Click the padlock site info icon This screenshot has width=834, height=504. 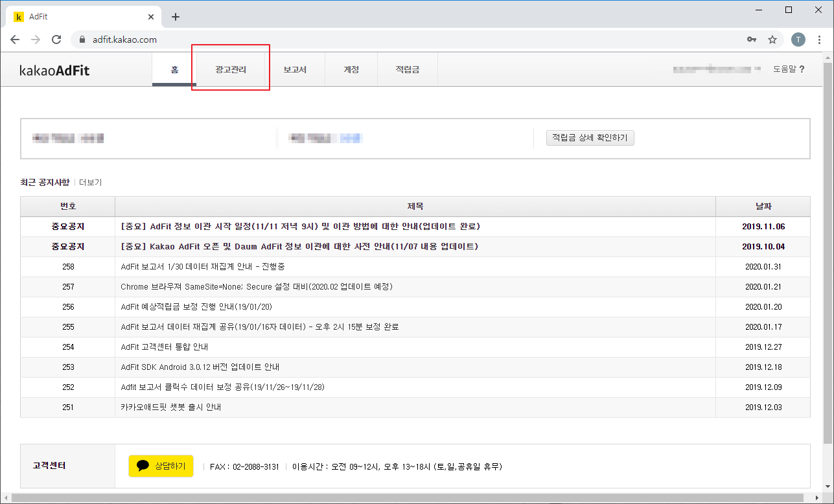pos(82,40)
